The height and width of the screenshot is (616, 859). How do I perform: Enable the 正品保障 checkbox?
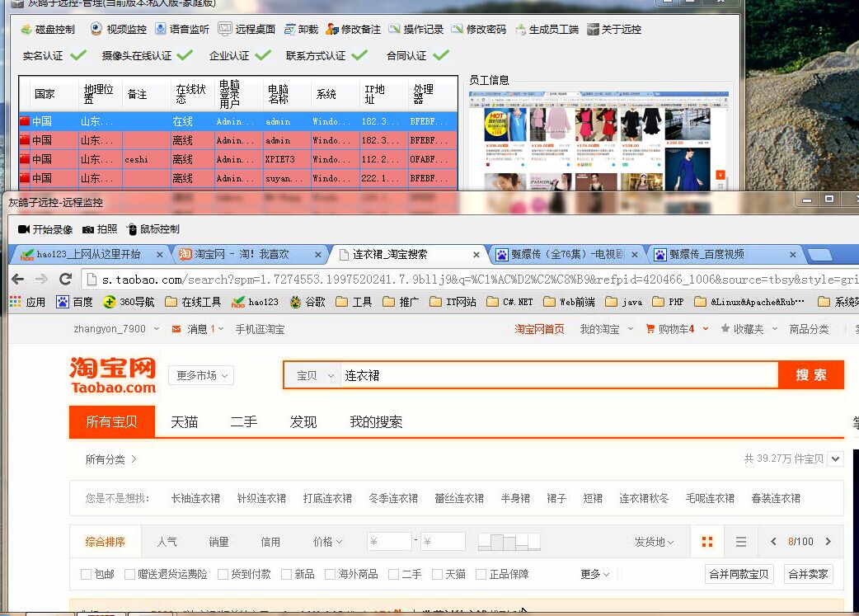point(481,574)
